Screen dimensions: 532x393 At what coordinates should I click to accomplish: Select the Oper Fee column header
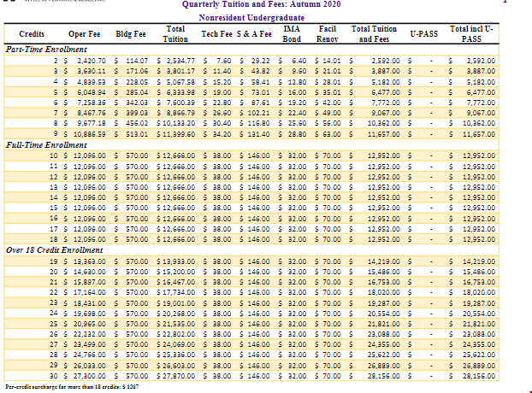pyautogui.click(x=84, y=35)
